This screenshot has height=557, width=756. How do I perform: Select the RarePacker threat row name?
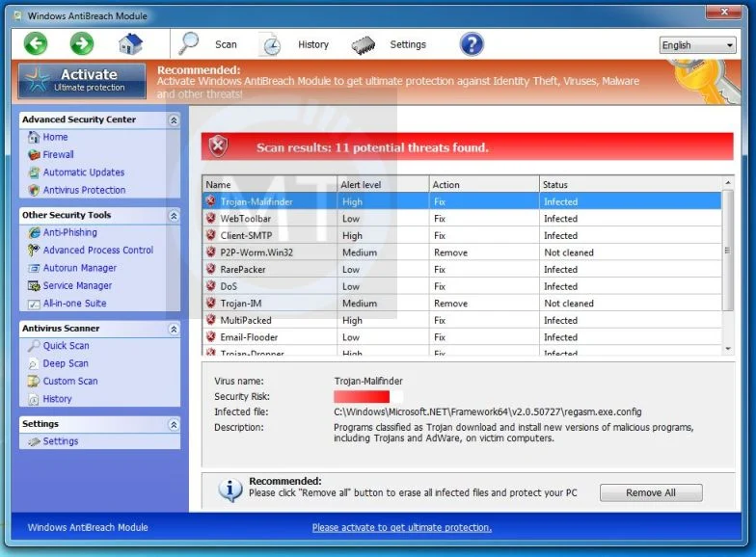[x=243, y=270]
